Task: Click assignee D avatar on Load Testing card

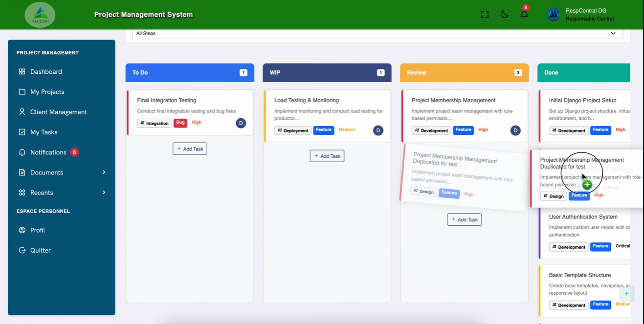Action: tap(378, 130)
